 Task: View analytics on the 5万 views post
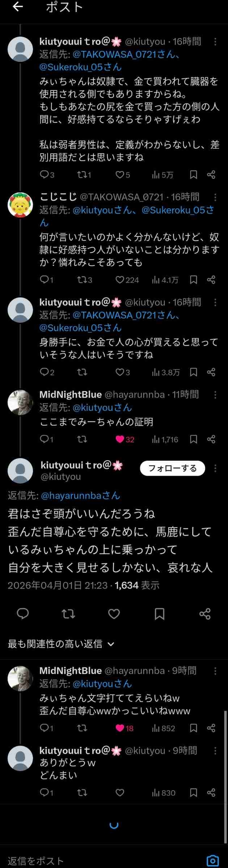[162, 175]
